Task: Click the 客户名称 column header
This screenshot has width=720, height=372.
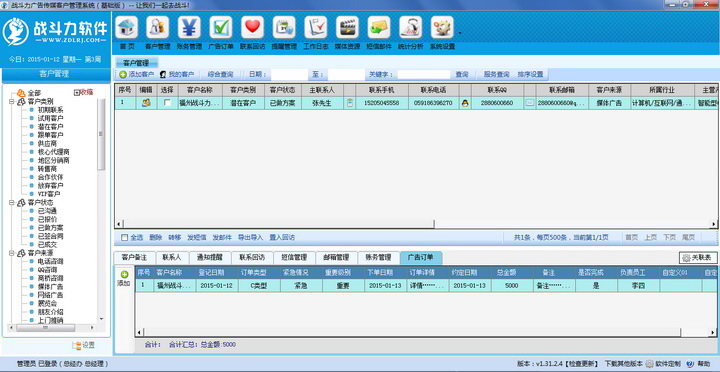Action: click(199, 90)
